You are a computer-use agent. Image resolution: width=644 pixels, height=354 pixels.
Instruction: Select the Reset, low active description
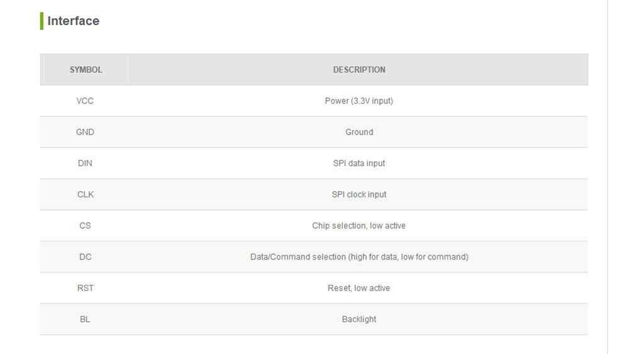coord(359,288)
